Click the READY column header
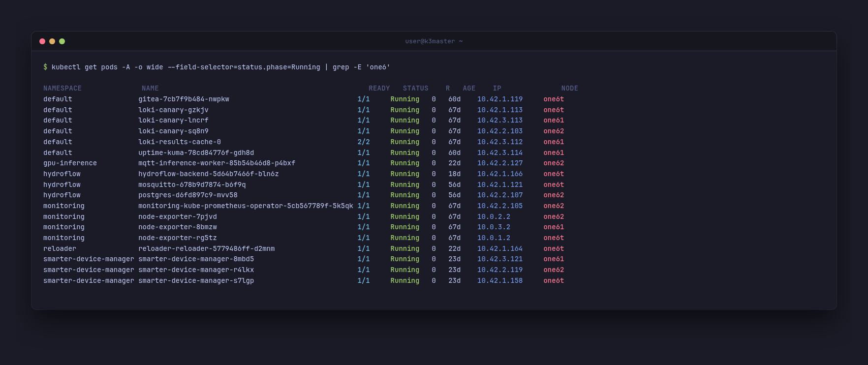Screen dimensions: 868x365 pos(379,89)
